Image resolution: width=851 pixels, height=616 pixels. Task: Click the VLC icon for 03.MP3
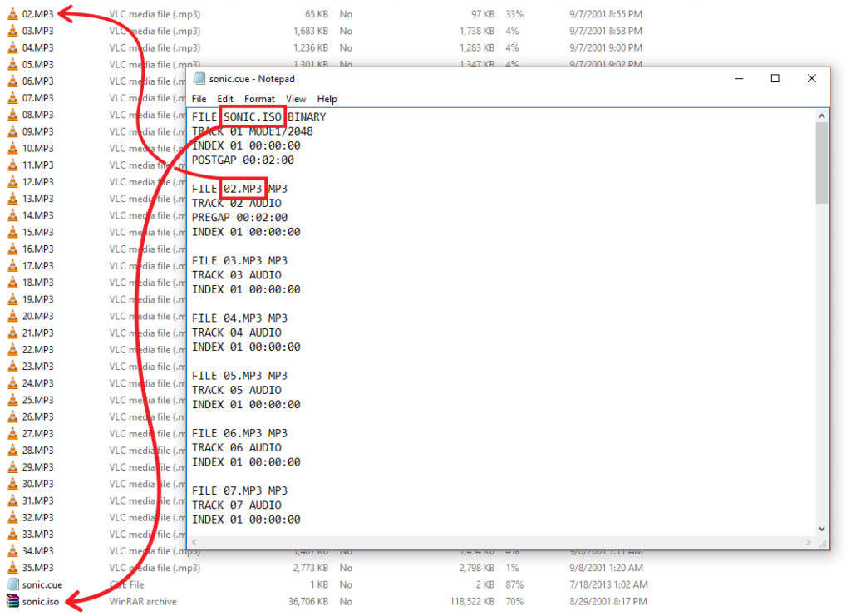[12, 31]
